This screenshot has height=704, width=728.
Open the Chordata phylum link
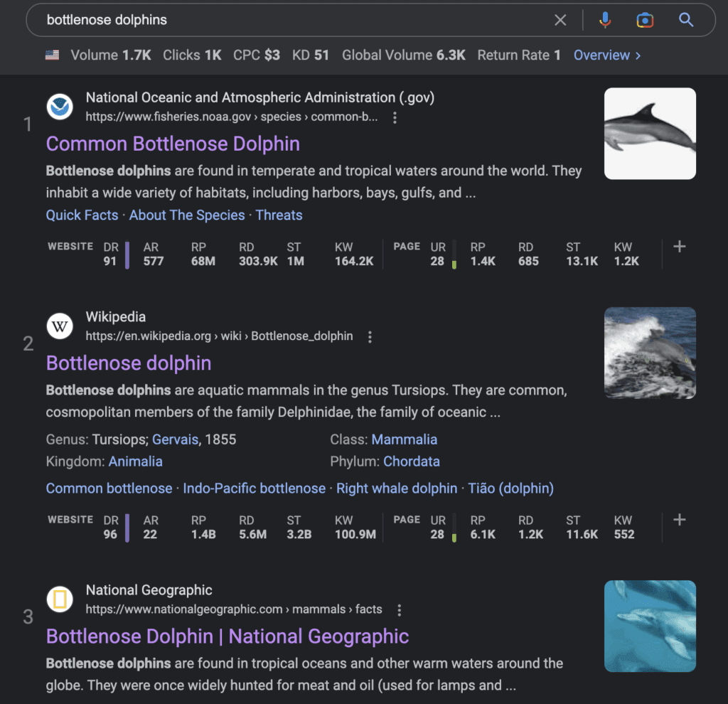[x=412, y=461]
